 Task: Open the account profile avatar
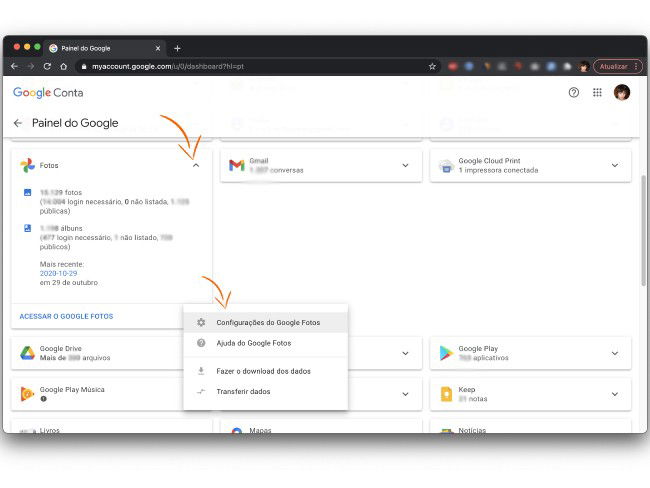point(622,92)
